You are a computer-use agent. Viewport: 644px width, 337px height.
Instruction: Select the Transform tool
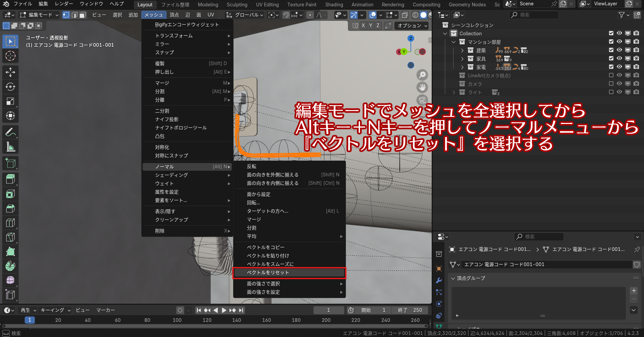pyautogui.click(x=10, y=116)
